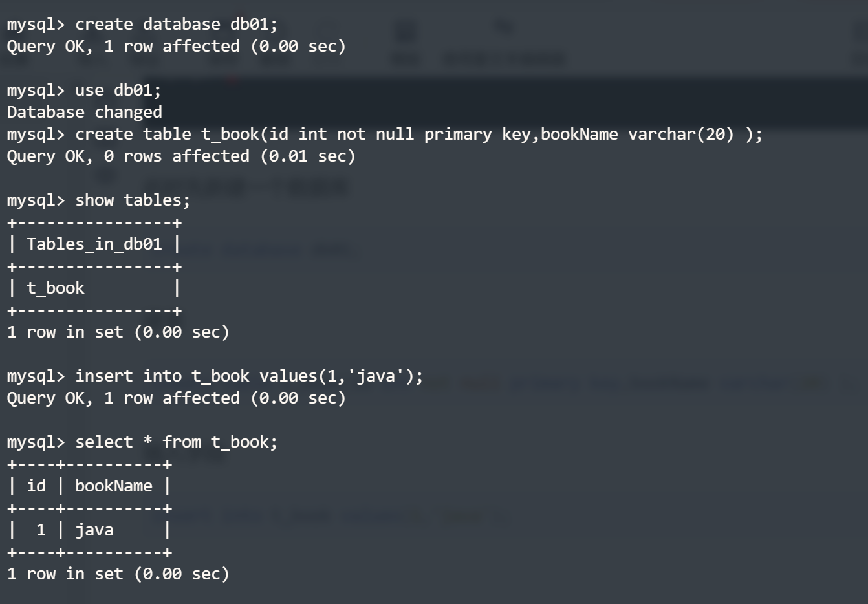This screenshot has width=868, height=604.
Task: Click the id value '1' in result row
Action: click(x=41, y=530)
